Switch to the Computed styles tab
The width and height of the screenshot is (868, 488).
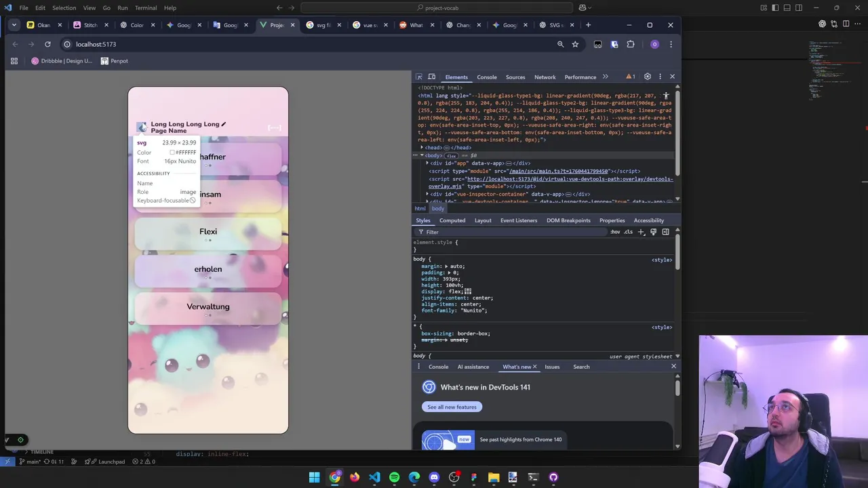(x=452, y=220)
